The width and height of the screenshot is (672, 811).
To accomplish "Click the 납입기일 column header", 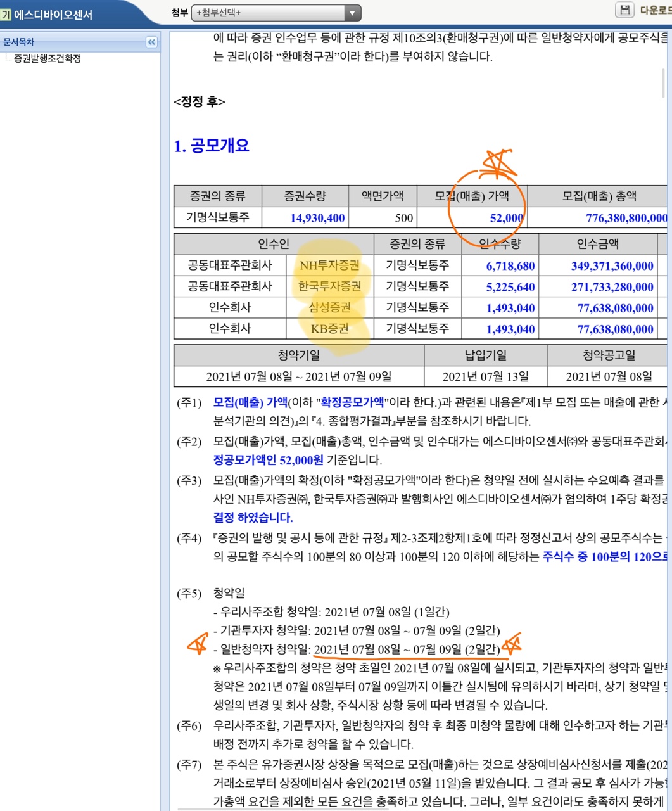I will [486, 355].
